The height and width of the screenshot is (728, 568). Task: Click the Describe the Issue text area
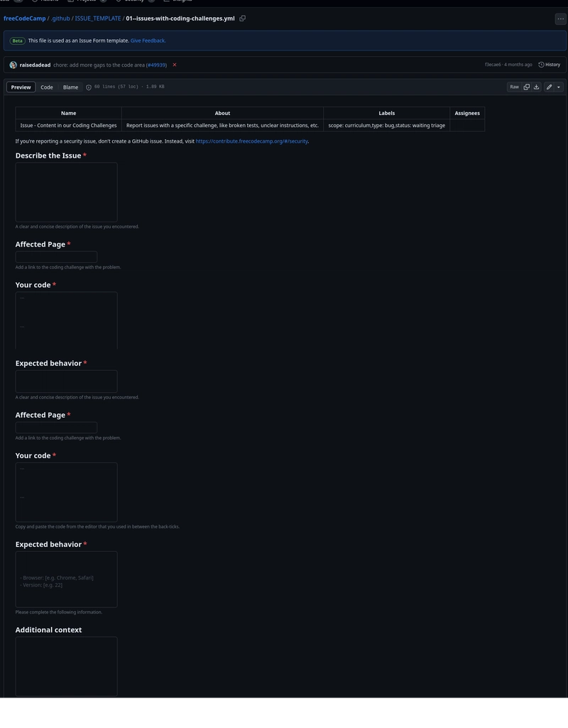tap(66, 192)
